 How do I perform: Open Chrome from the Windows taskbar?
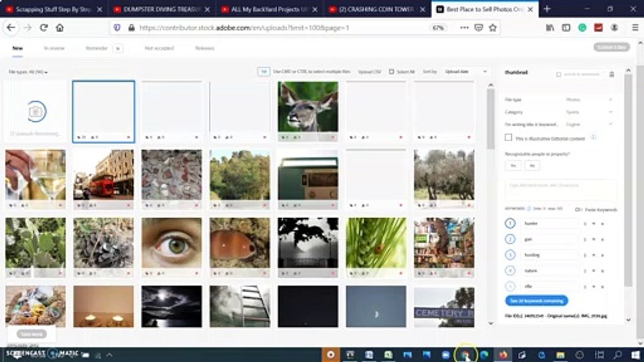pos(465,354)
